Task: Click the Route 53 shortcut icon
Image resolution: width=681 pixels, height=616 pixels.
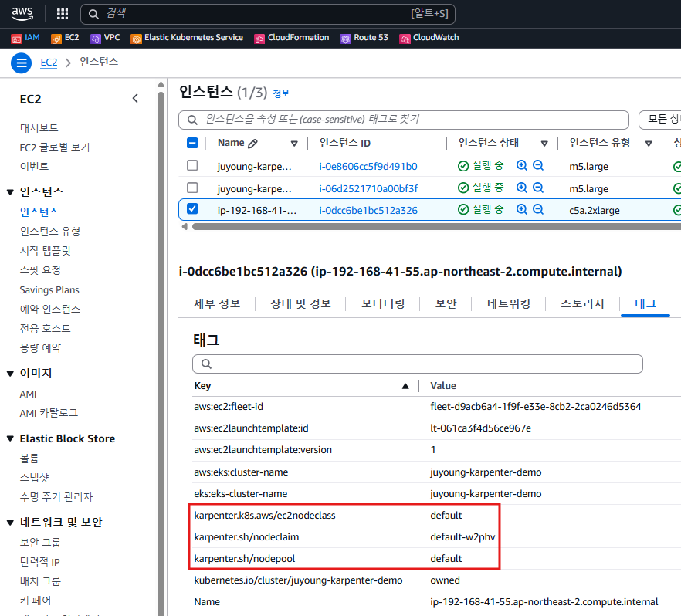Action: pyautogui.click(x=345, y=39)
